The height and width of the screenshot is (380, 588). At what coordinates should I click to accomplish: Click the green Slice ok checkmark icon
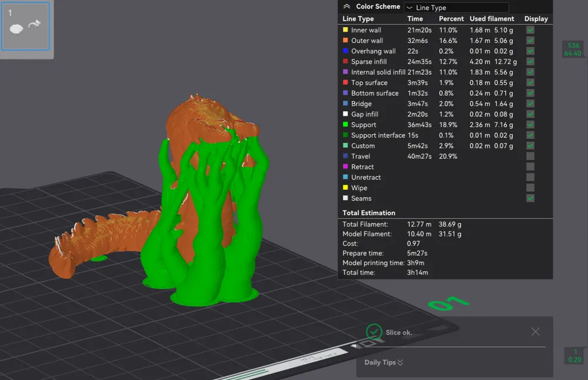tap(374, 332)
